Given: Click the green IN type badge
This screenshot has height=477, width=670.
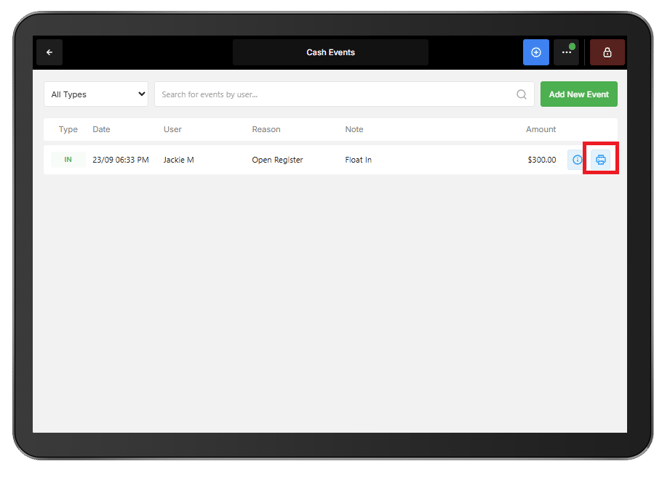Looking at the screenshot, I should click(x=68, y=159).
